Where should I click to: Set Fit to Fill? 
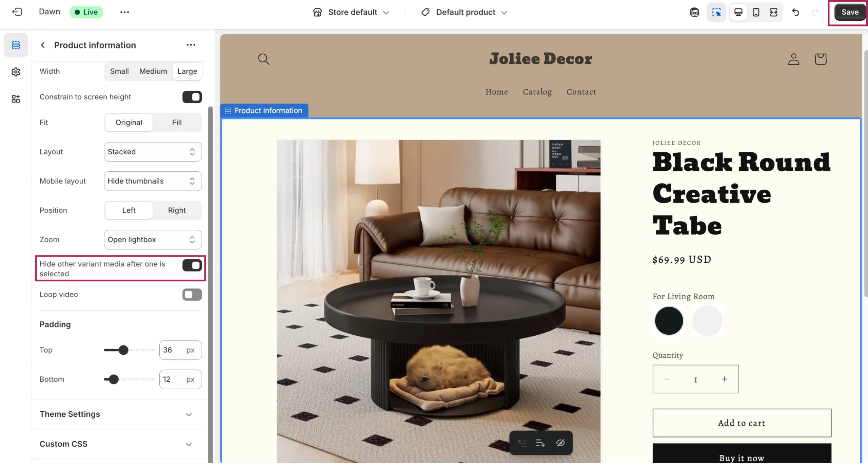tap(177, 123)
